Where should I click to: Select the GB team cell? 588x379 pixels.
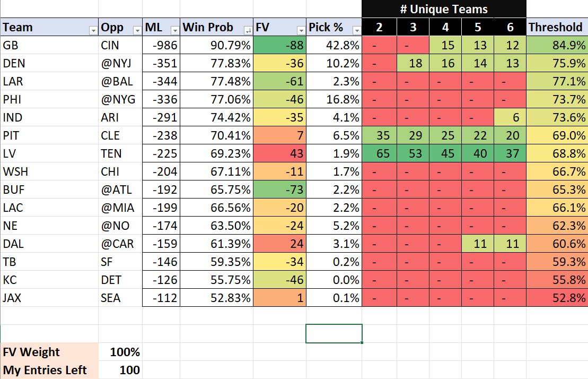[49, 45]
